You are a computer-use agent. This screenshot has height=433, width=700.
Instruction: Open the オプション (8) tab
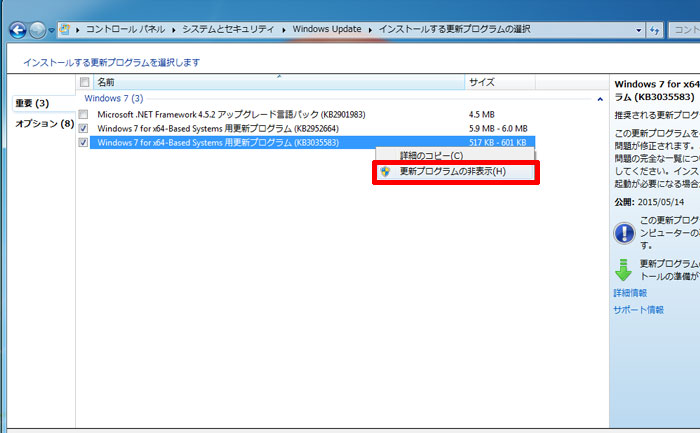tap(45, 124)
